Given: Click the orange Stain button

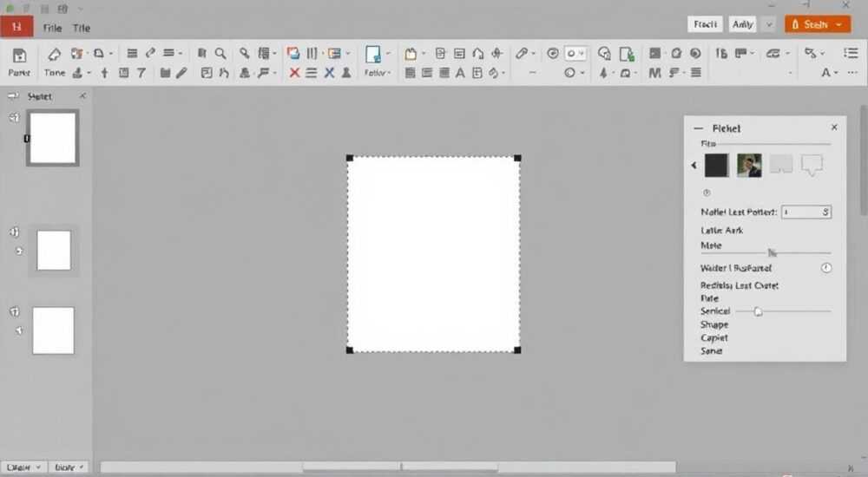Looking at the screenshot, I should (817, 24).
